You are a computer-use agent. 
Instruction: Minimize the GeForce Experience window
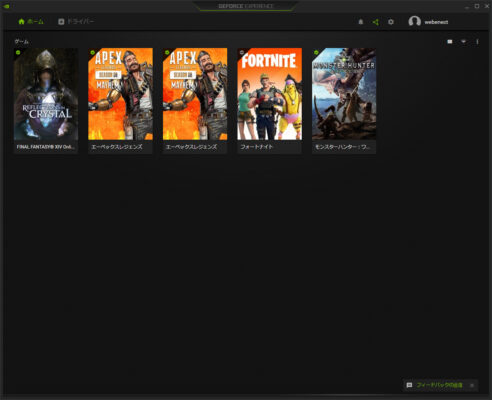[x=467, y=6]
